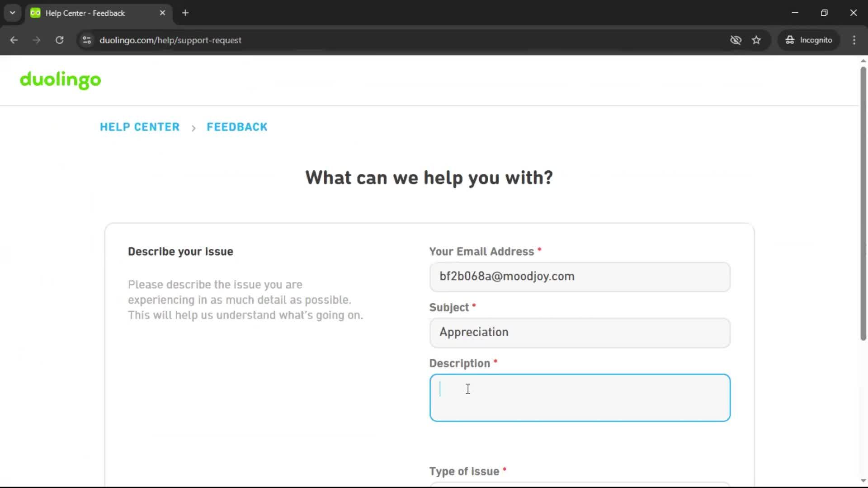Open the FEEDBACK breadcrumb link
The image size is (868, 488).
pos(236,127)
